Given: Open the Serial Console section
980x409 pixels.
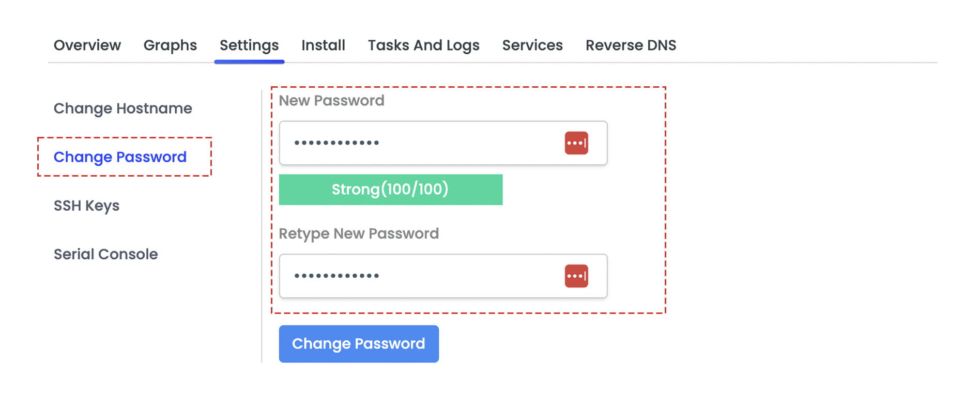Looking at the screenshot, I should 105,254.
